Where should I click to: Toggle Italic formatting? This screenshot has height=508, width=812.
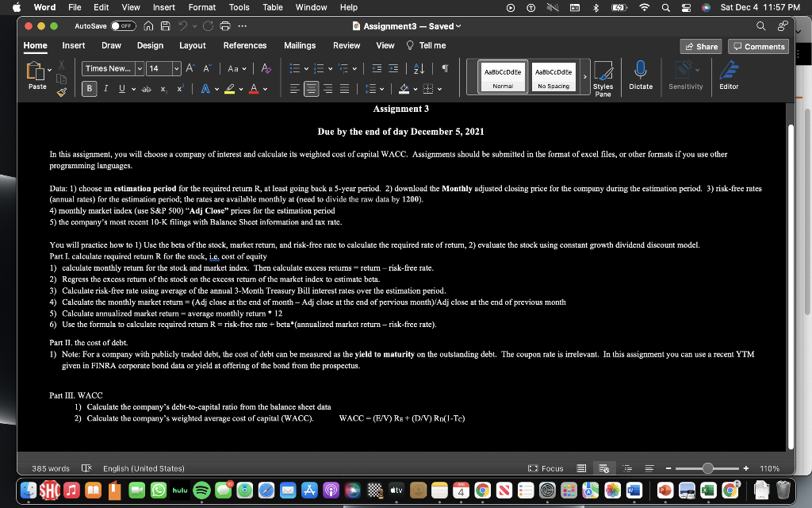point(105,89)
